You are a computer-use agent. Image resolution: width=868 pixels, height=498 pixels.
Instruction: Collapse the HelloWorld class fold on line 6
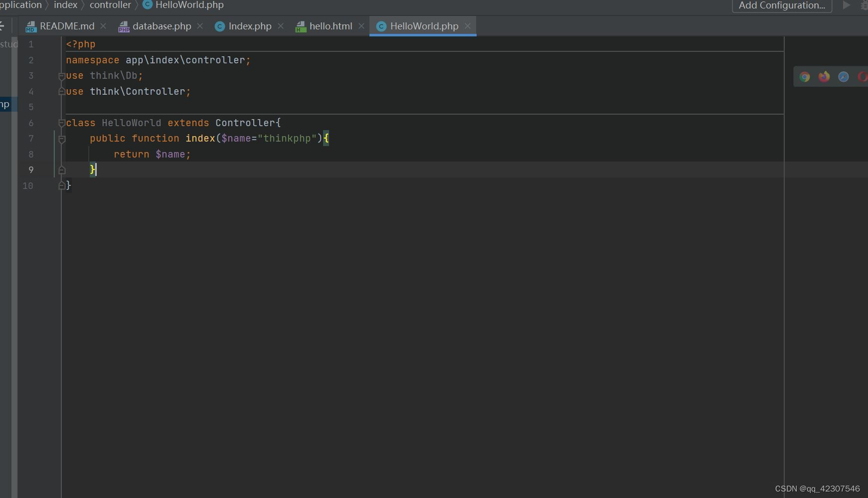[x=62, y=123]
